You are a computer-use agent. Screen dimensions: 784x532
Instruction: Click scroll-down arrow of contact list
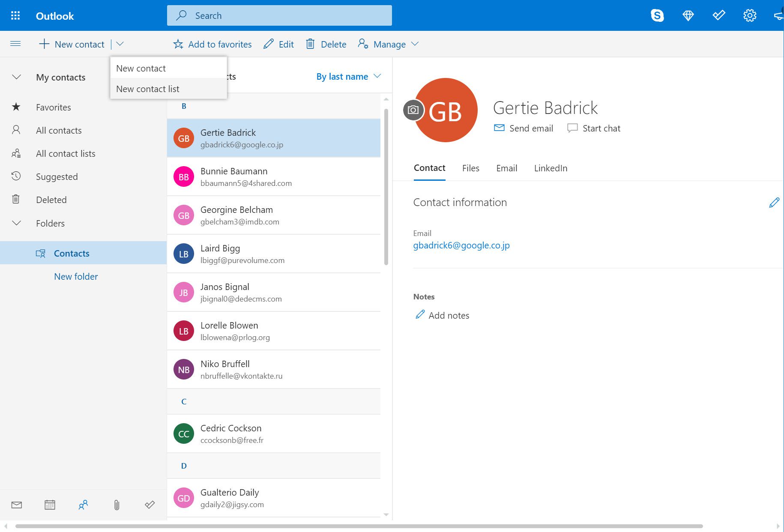click(386, 515)
